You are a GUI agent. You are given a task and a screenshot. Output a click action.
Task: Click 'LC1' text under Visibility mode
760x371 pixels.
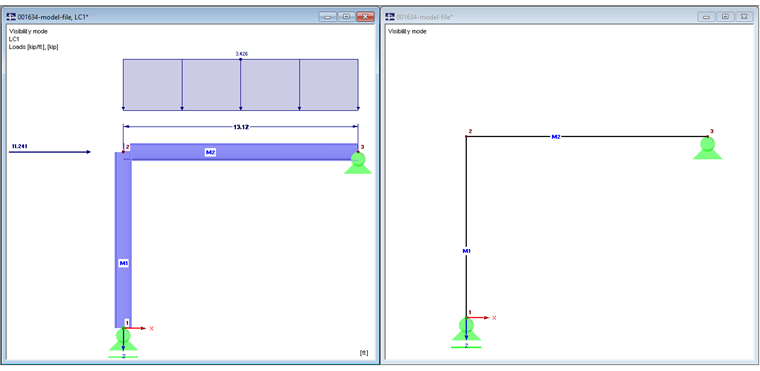coord(14,39)
